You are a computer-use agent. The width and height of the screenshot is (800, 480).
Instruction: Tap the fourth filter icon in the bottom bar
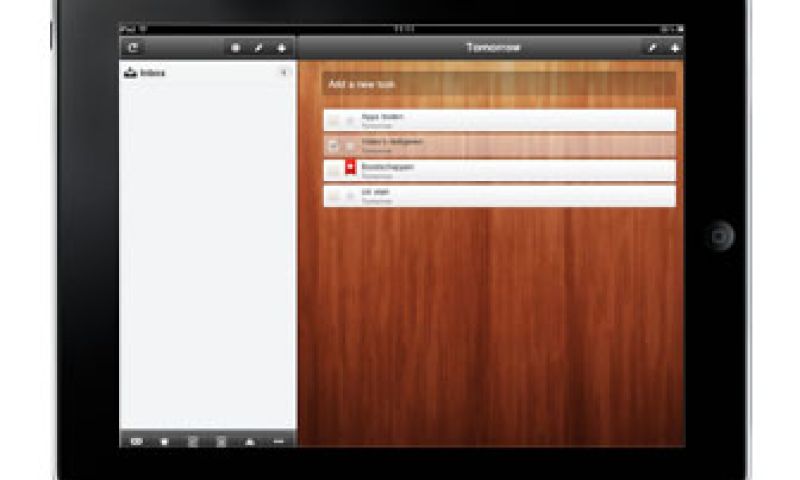tap(221, 442)
